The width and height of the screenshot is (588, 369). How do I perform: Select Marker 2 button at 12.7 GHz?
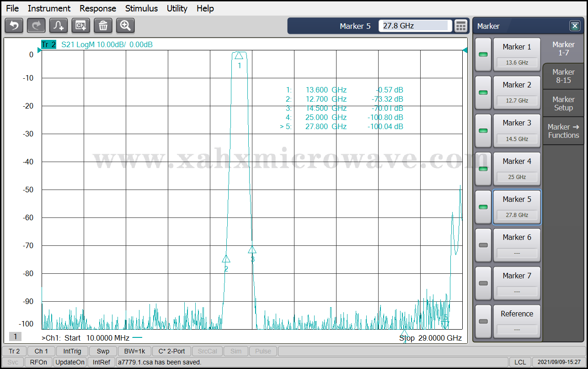[x=517, y=92]
